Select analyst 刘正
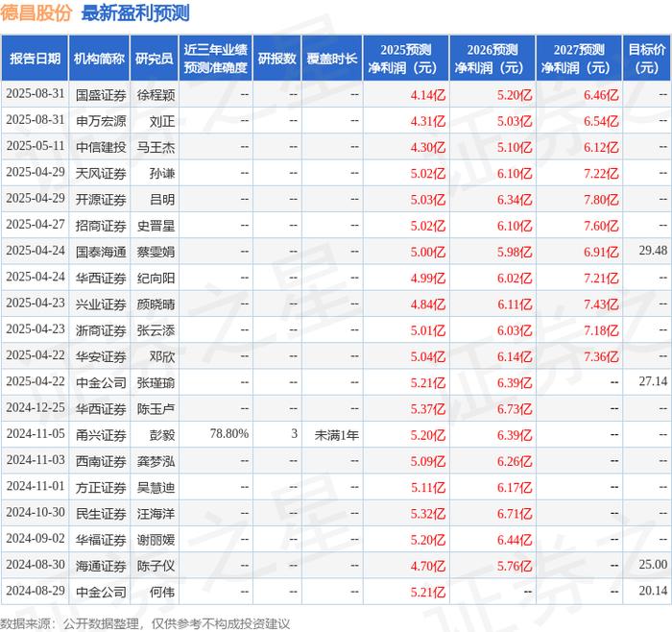672x632 pixels. [162, 121]
